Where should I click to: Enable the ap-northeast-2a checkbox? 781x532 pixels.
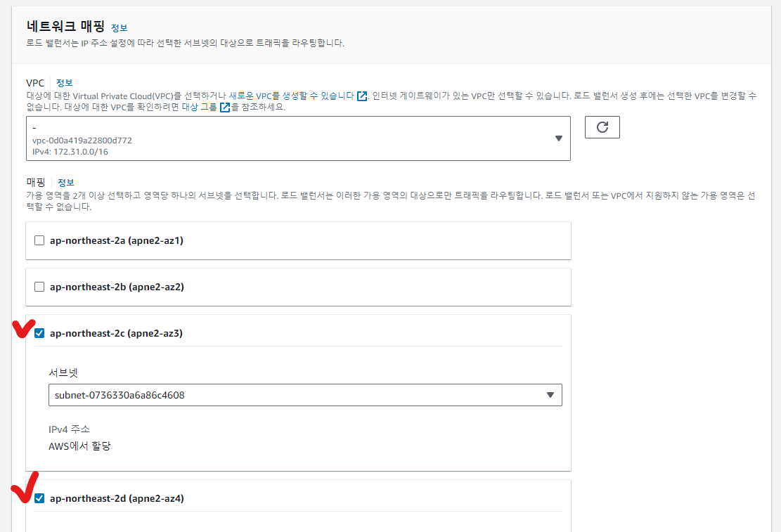[x=39, y=240]
